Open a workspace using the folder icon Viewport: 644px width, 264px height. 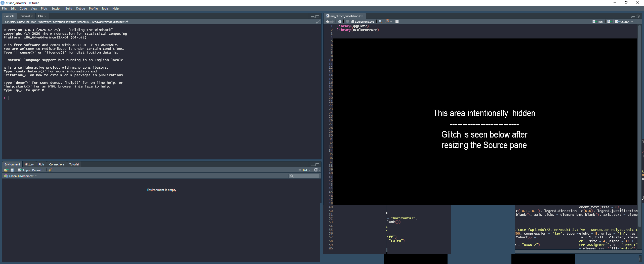coord(6,170)
